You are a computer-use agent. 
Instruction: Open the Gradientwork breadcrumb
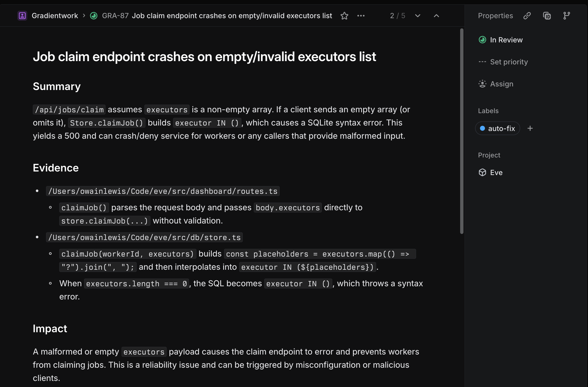click(x=55, y=16)
